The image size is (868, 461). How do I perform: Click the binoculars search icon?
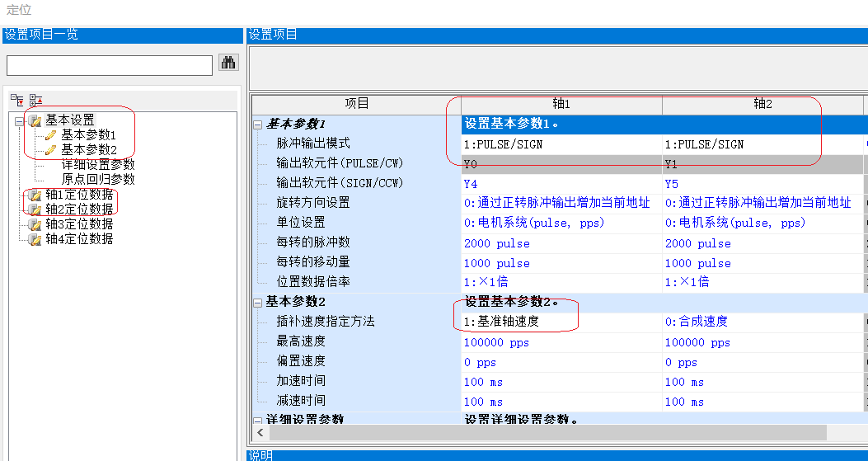point(228,64)
